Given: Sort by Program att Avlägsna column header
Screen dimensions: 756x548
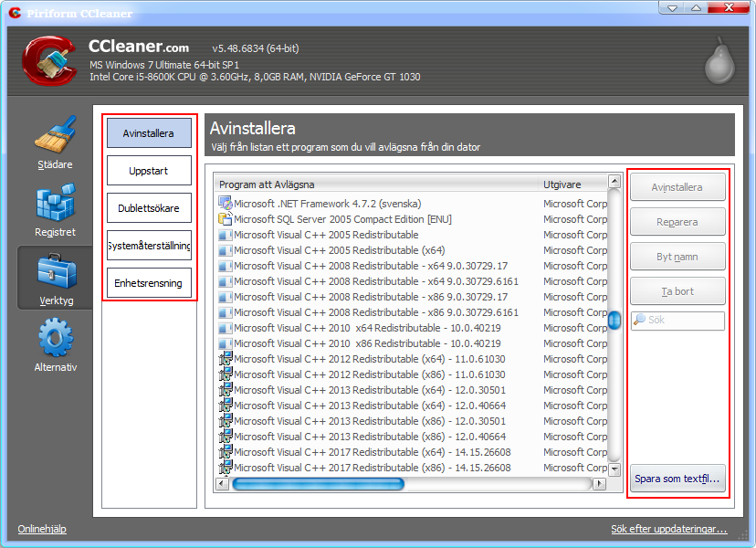Looking at the screenshot, I should [x=376, y=184].
